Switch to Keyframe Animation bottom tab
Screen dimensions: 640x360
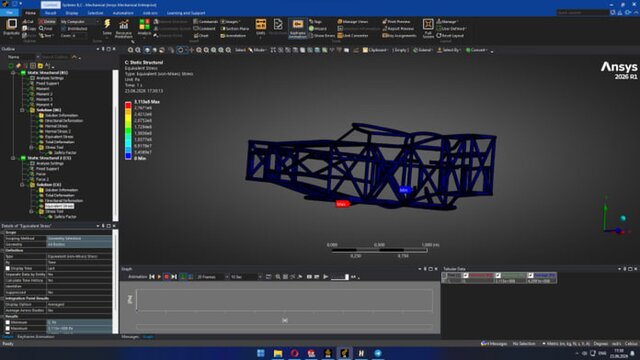(36, 337)
